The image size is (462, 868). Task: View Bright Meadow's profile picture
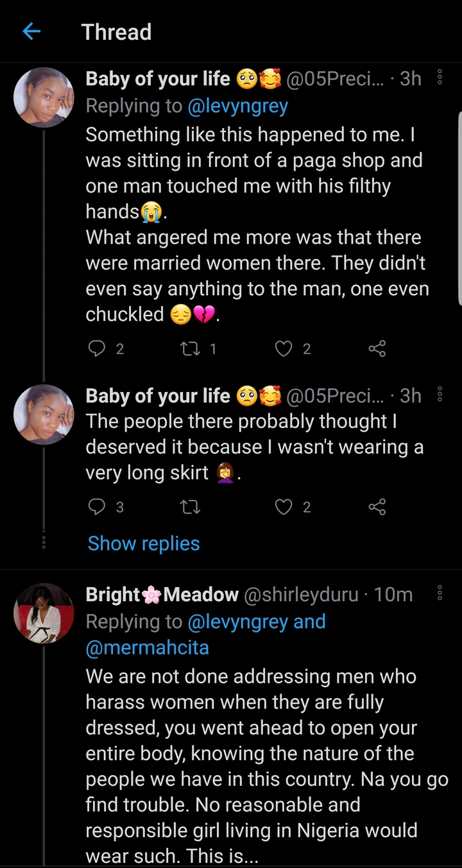44,613
